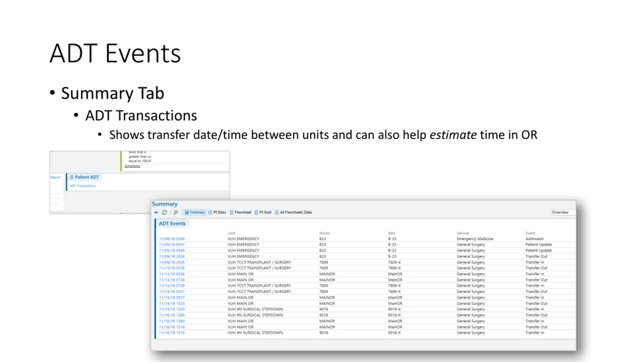The width and height of the screenshot is (644, 362).
Task: Click the Flowsheet report icon
Action: pyautogui.click(x=231, y=212)
